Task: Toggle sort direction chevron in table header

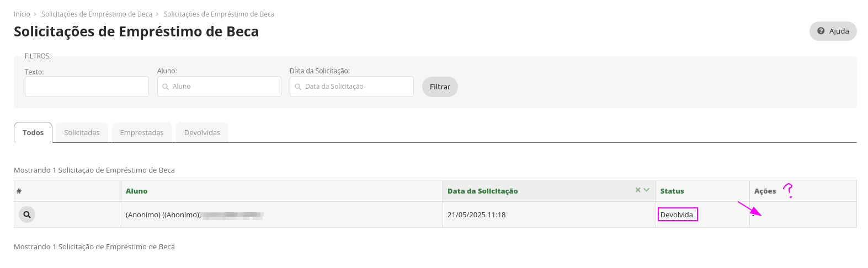Action: [647, 190]
